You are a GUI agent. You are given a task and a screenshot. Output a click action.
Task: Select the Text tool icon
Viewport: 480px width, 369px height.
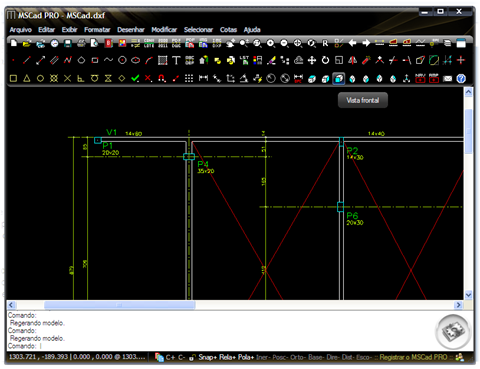[176, 60]
